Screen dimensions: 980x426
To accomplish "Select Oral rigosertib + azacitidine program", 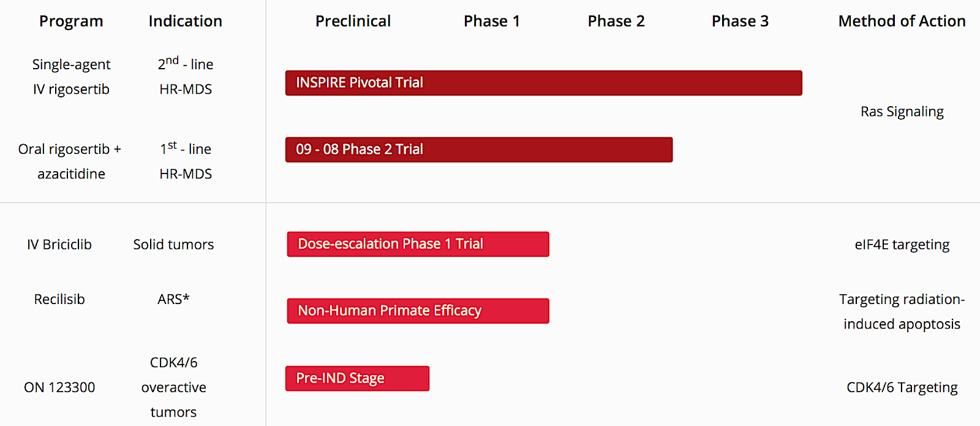I will tap(70, 162).
